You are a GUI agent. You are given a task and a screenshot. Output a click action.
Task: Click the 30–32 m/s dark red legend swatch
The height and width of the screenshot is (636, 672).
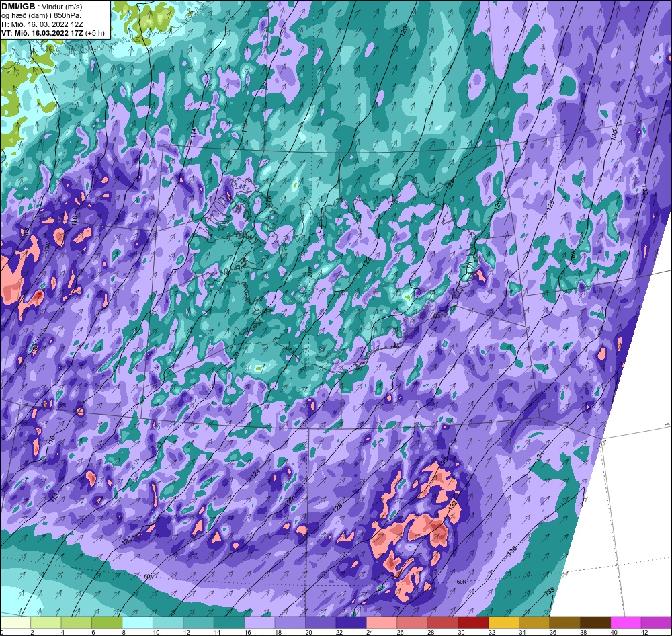[x=473, y=623]
